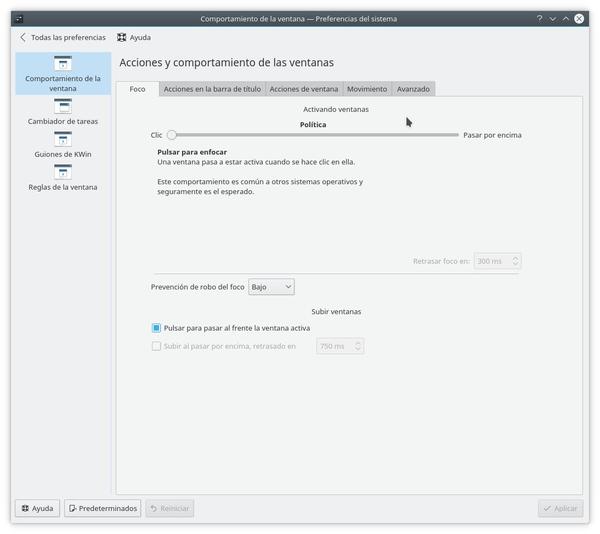Open the Guiones de KWin icon
Screen dimensions: 600x534
[x=63, y=139]
